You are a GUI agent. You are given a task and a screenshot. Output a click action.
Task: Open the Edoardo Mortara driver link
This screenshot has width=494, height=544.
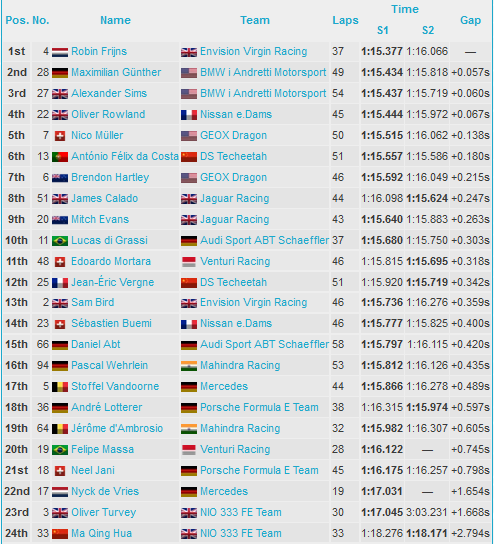pos(111,261)
